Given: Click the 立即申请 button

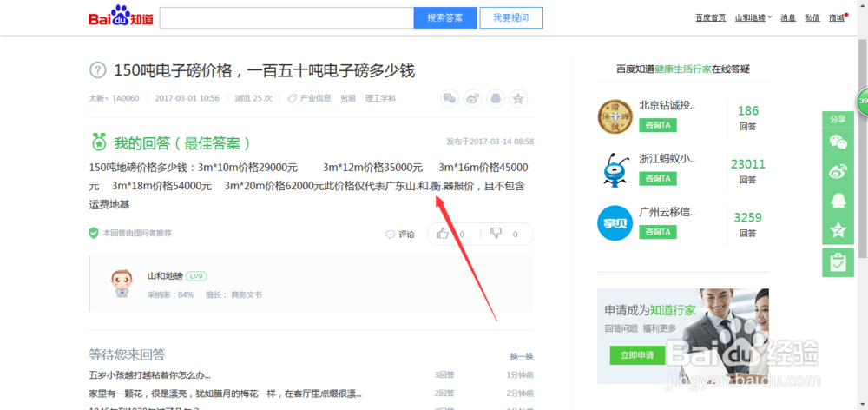Looking at the screenshot, I should 637,355.
